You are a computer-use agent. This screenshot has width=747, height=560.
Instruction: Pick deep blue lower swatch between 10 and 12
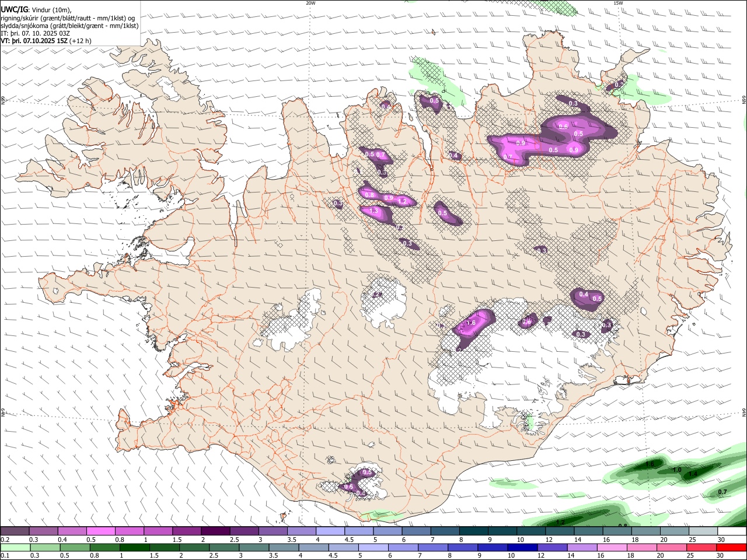tap(522, 548)
